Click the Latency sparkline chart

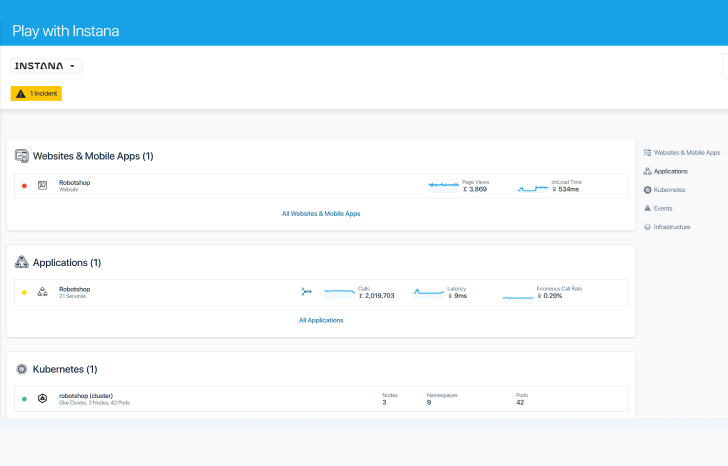(x=429, y=292)
